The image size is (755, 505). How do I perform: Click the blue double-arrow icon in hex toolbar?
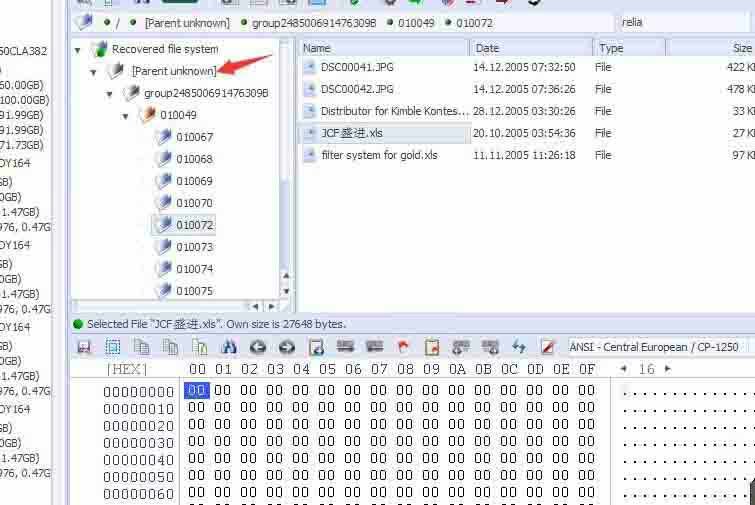click(518, 347)
